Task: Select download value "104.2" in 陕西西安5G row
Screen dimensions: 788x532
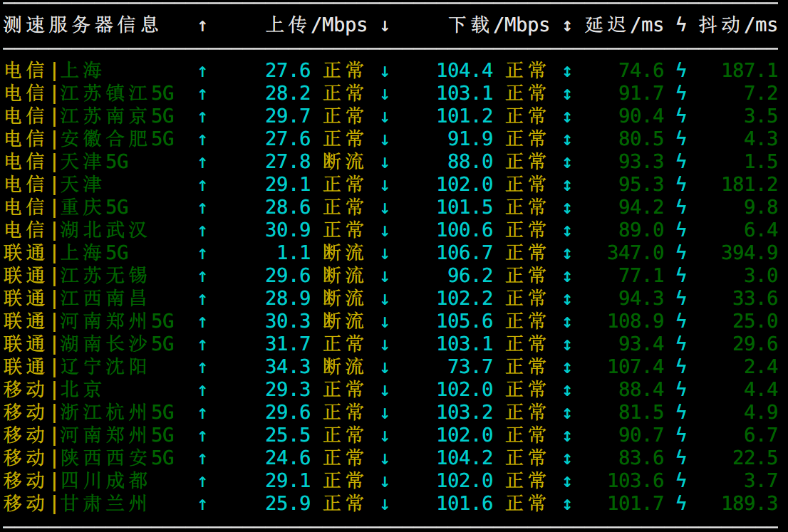Action: click(465, 458)
